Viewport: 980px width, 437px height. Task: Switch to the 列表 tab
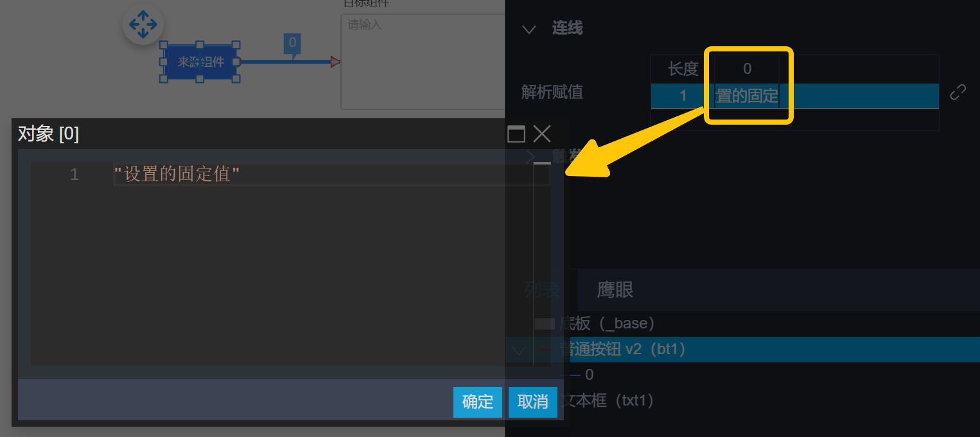tap(542, 290)
